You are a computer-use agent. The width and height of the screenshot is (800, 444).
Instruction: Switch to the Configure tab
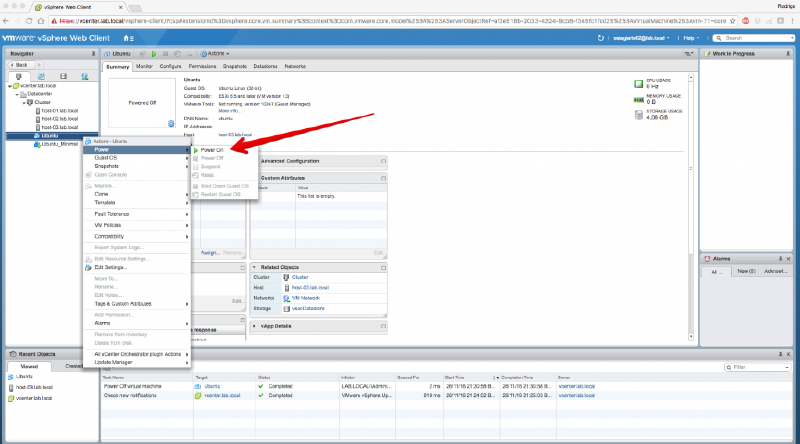pyautogui.click(x=170, y=66)
